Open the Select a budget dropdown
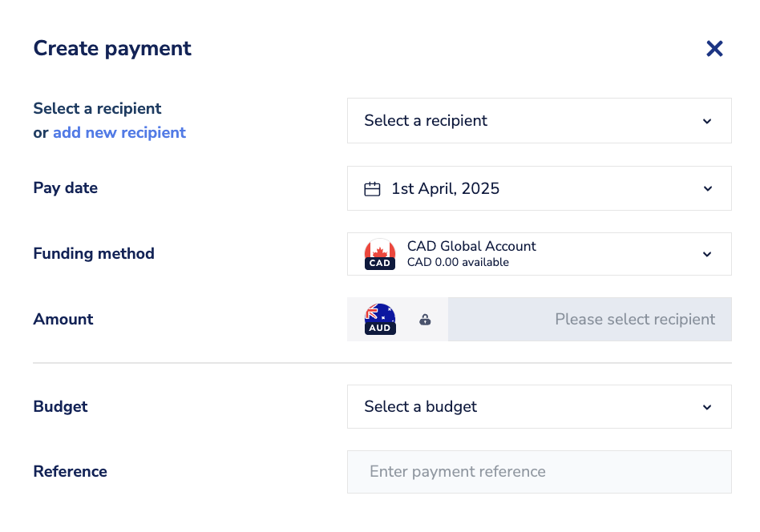Screen dimensions: 760x532 (x=539, y=407)
